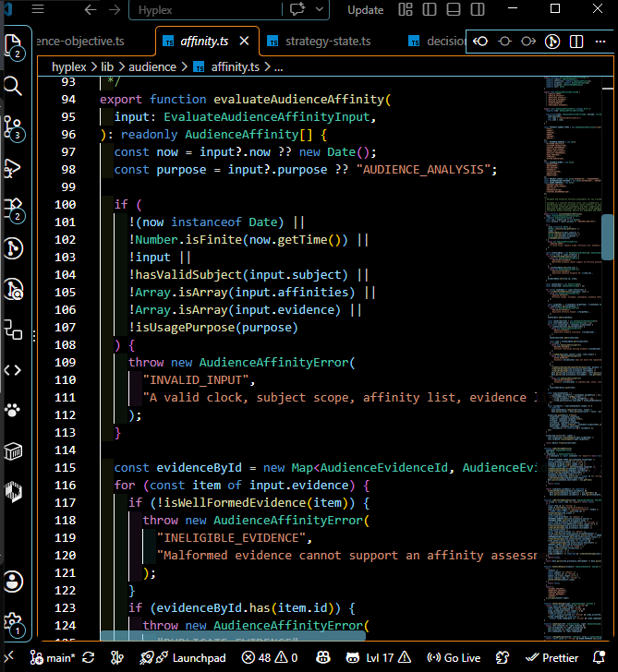Viewport: 618px width, 672px height.
Task: Click the main* branch in status bar
Action: point(53,657)
